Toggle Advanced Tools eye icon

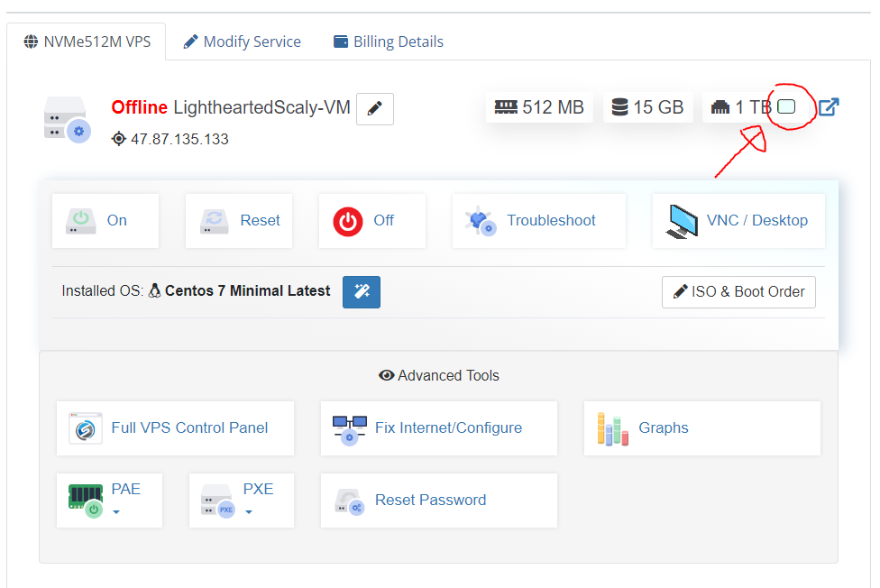pyautogui.click(x=386, y=375)
